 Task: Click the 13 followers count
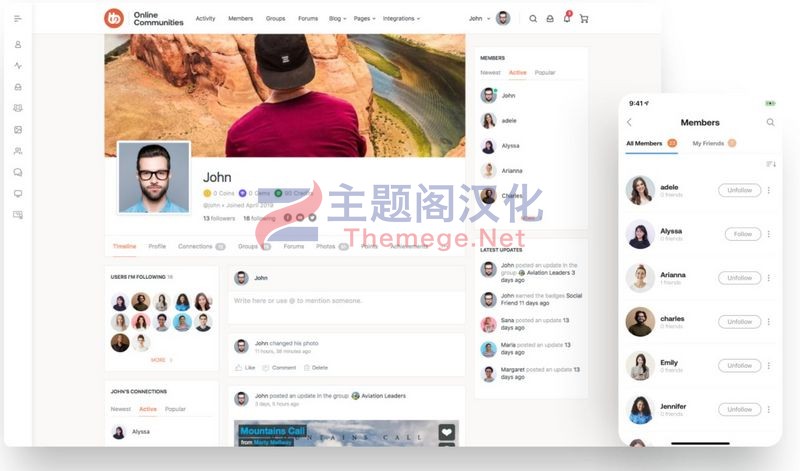(219, 218)
